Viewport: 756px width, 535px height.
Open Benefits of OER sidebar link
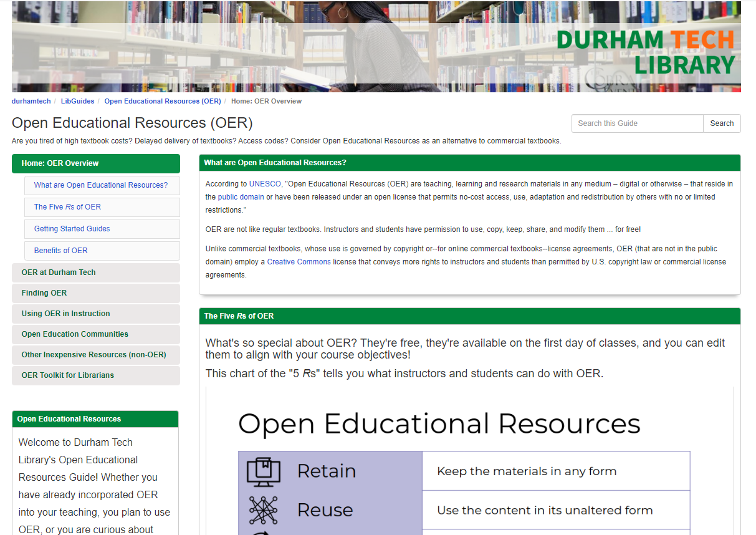point(102,251)
